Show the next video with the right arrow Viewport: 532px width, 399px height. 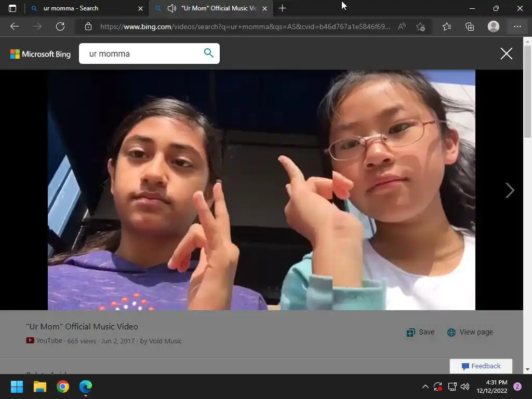click(509, 190)
